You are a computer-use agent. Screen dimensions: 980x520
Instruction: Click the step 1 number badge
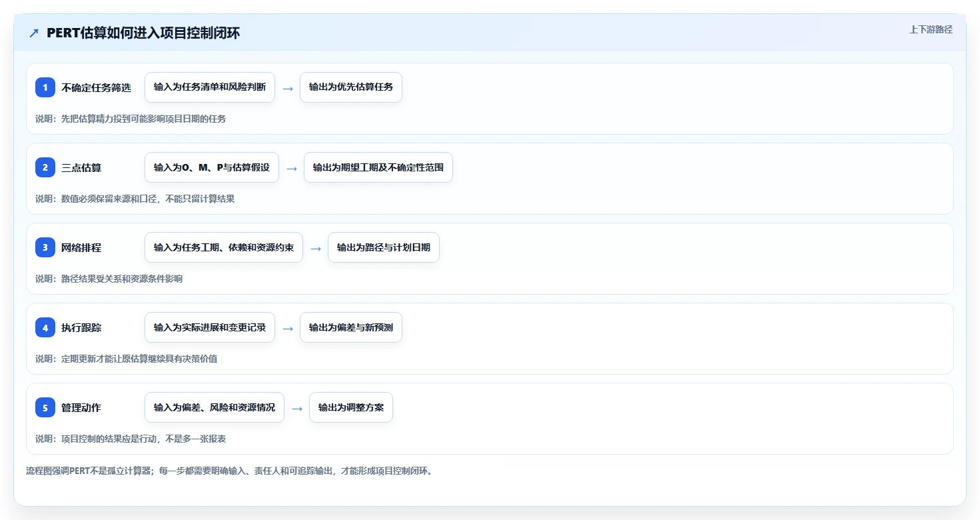[x=45, y=87]
